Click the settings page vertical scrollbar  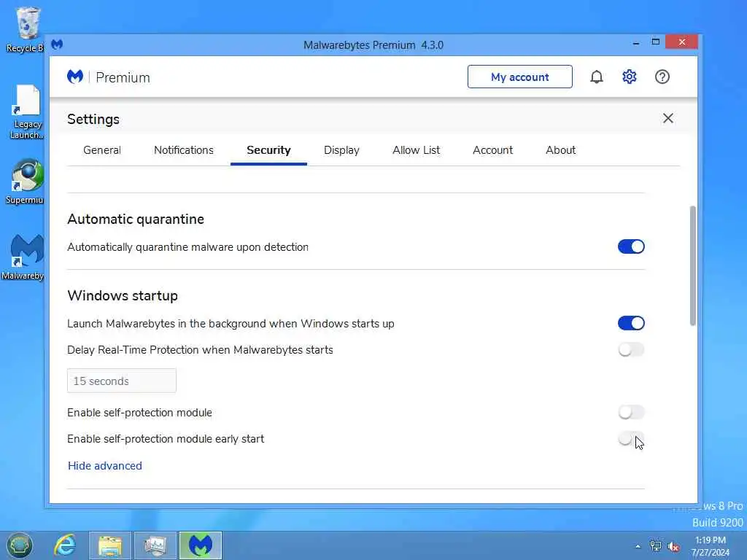click(x=693, y=265)
